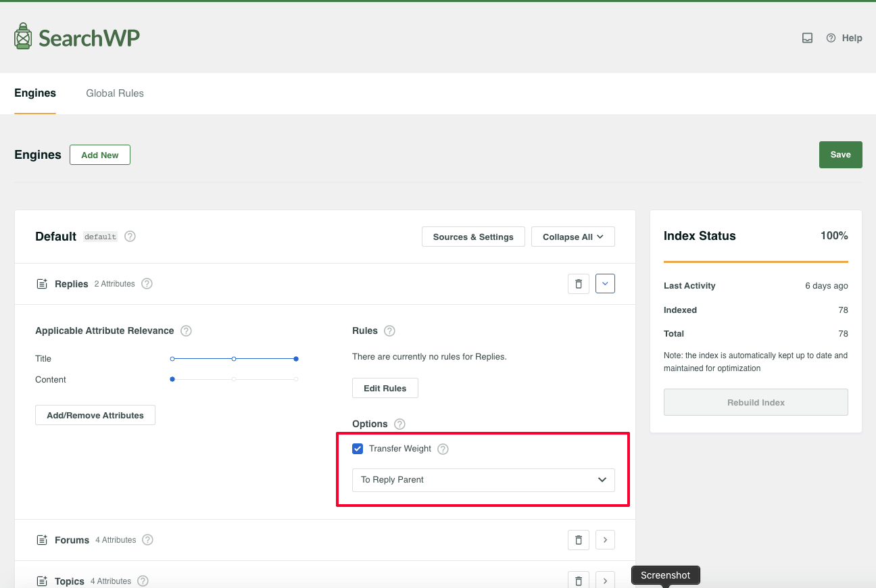
Task: Expand the Topics section
Action: 605,580
